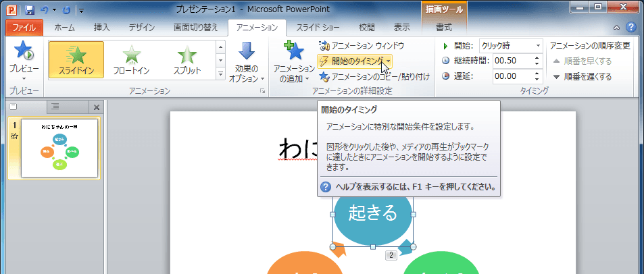
Task: Switch to the 表示 tab
Action: coord(401,28)
